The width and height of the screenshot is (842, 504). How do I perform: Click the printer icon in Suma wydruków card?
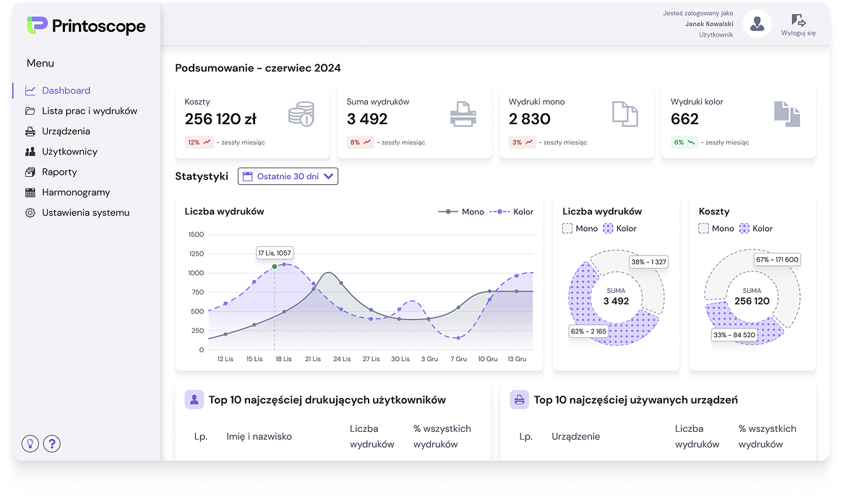tap(463, 114)
